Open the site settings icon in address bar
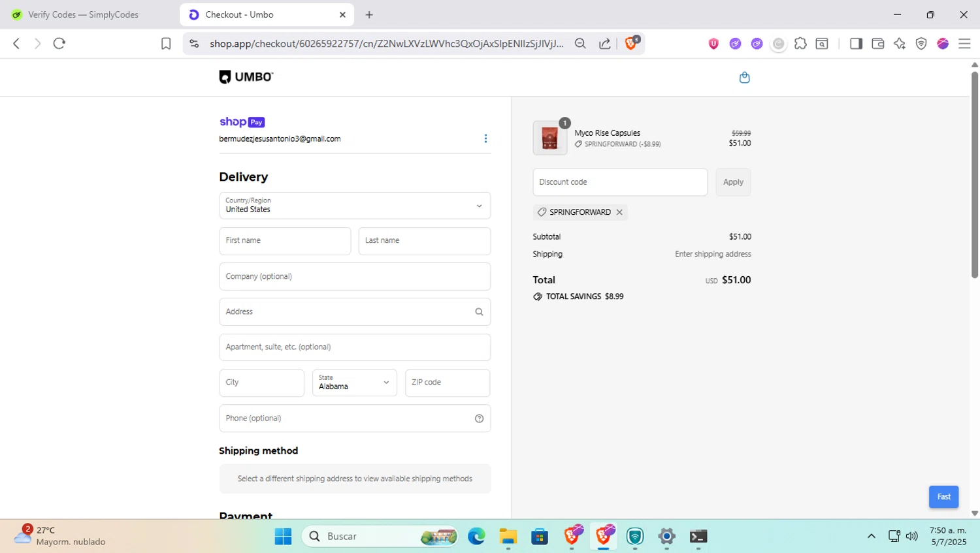 click(x=194, y=44)
